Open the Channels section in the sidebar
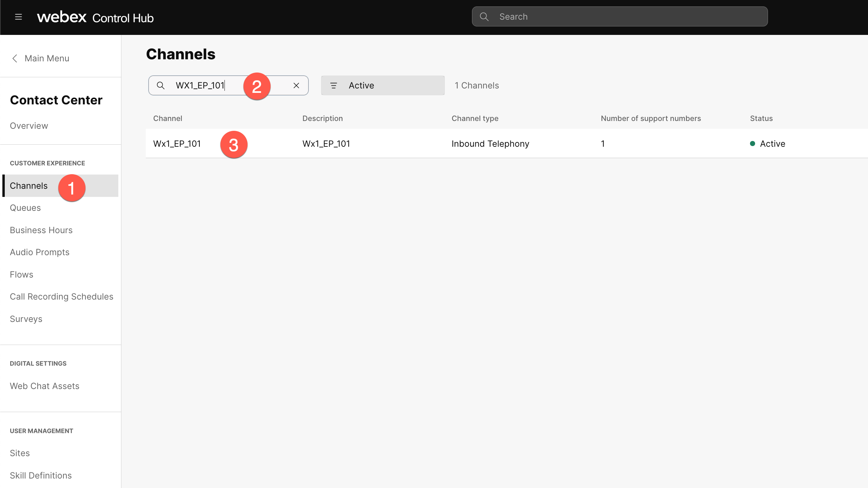This screenshot has height=488, width=868. (28, 186)
